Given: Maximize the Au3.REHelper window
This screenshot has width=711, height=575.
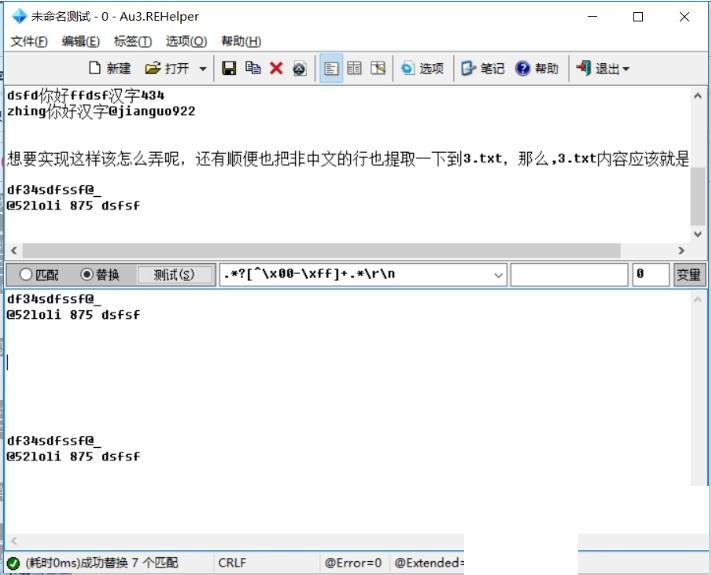Looking at the screenshot, I should click(638, 17).
